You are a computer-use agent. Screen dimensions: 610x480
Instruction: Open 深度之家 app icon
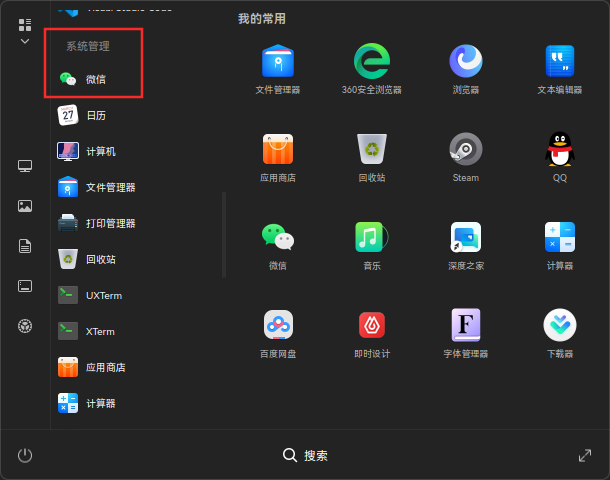(x=466, y=245)
